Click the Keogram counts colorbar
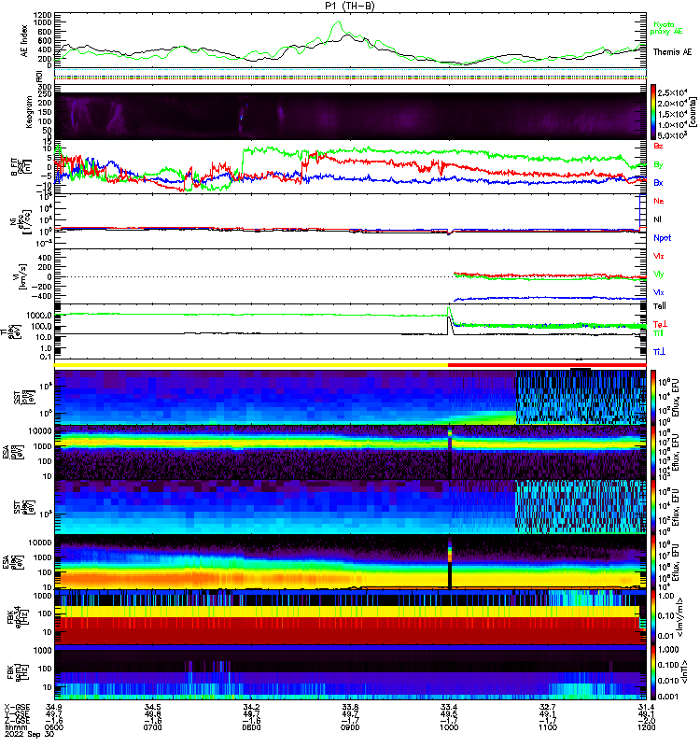 click(653, 112)
